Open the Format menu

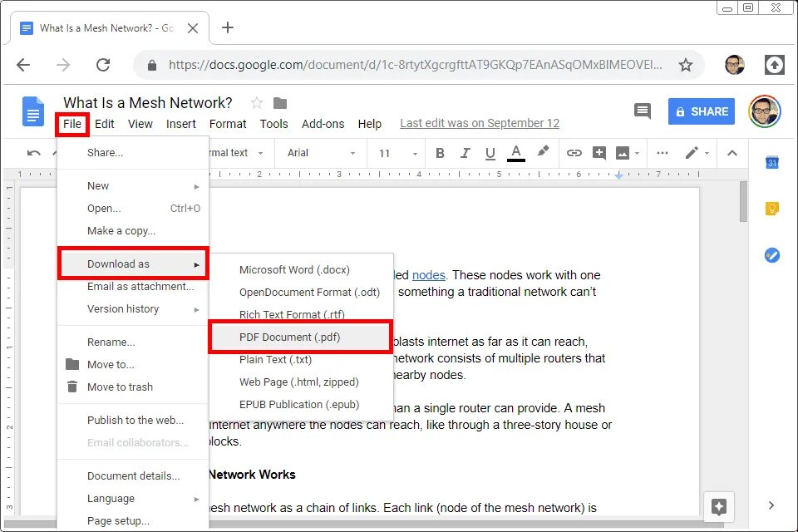228,124
